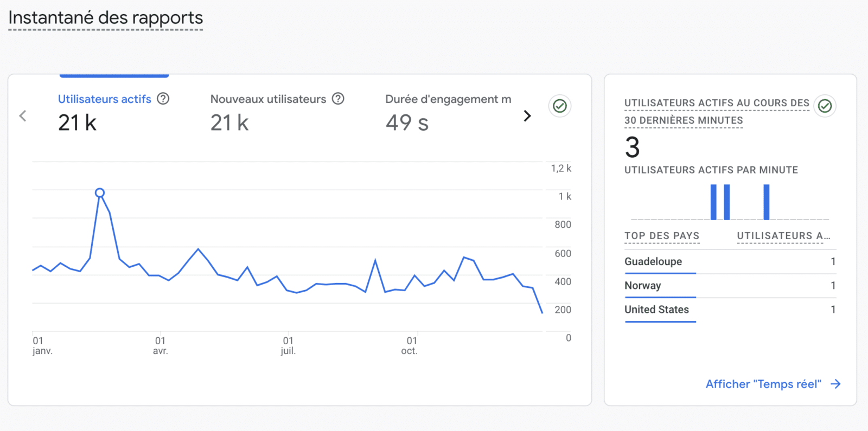Viewport: 868px width, 431px height.
Task: Click the Instantané des rapports title
Action: point(106,18)
